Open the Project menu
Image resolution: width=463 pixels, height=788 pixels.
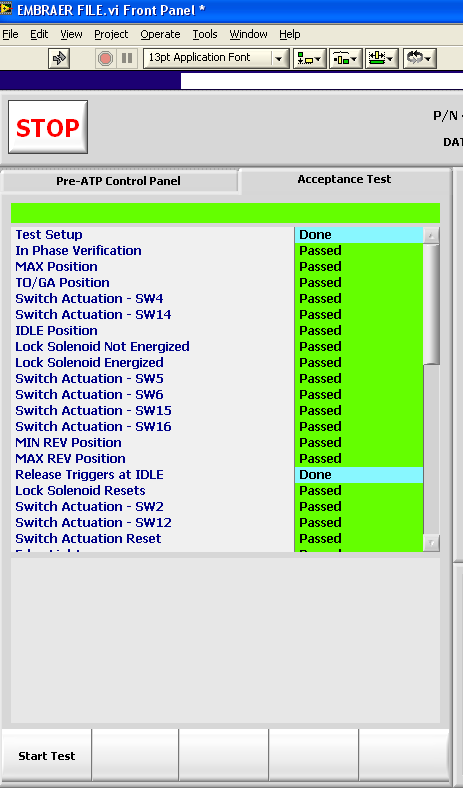[111, 34]
